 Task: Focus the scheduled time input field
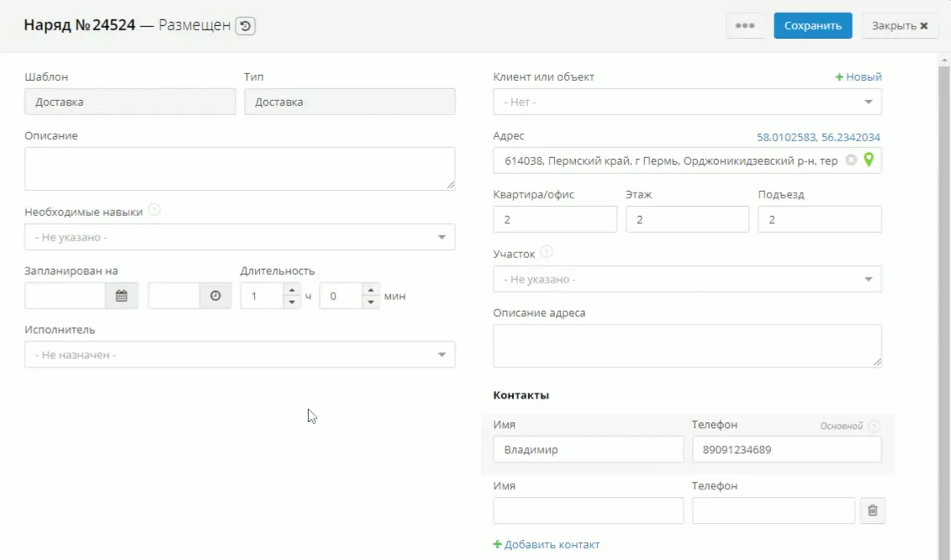[x=174, y=296]
